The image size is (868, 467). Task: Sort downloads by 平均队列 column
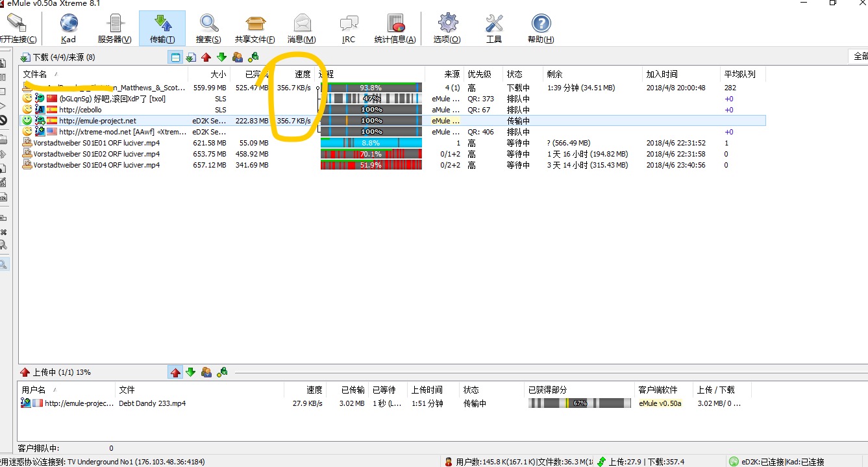pyautogui.click(x=743, y=75)
